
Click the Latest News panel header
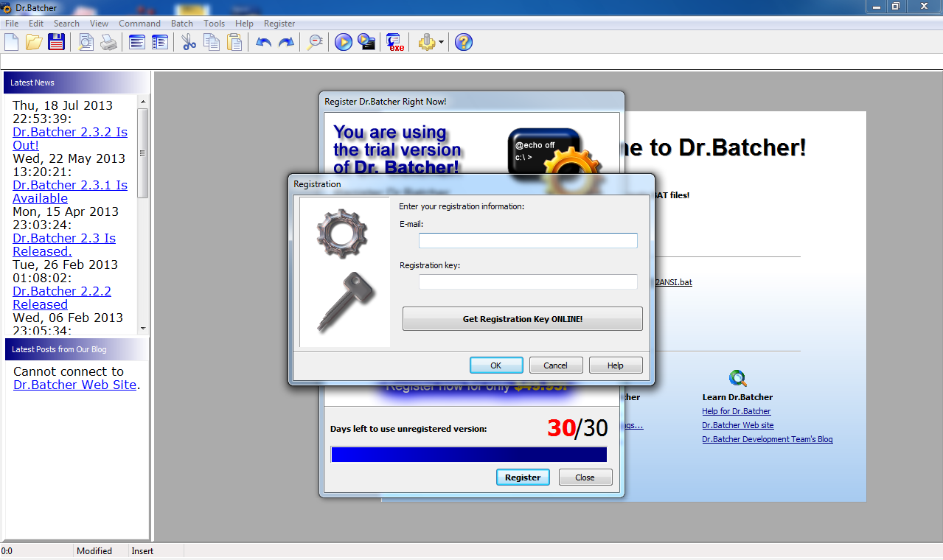pos(77,83)
